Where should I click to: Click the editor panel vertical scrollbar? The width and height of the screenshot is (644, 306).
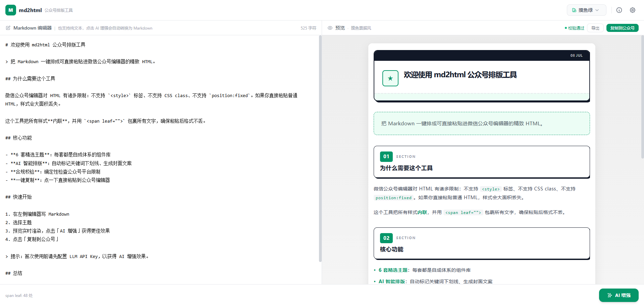click(x=320, y=148)
